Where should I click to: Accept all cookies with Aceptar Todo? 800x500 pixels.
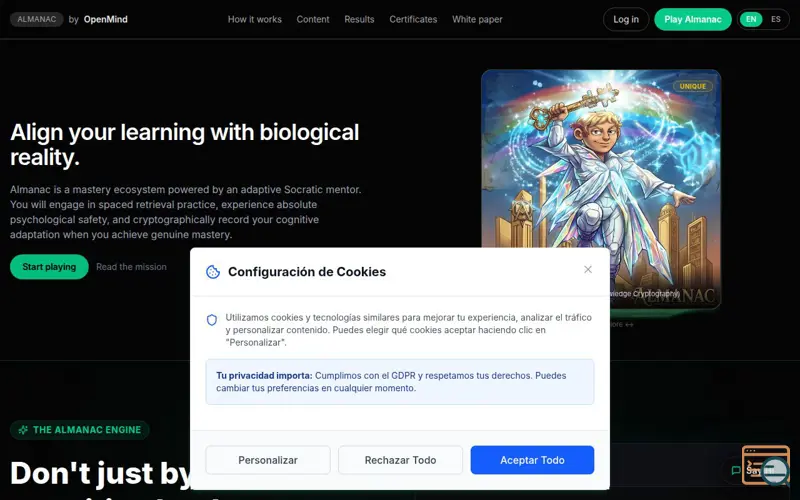tap(532, 460)
